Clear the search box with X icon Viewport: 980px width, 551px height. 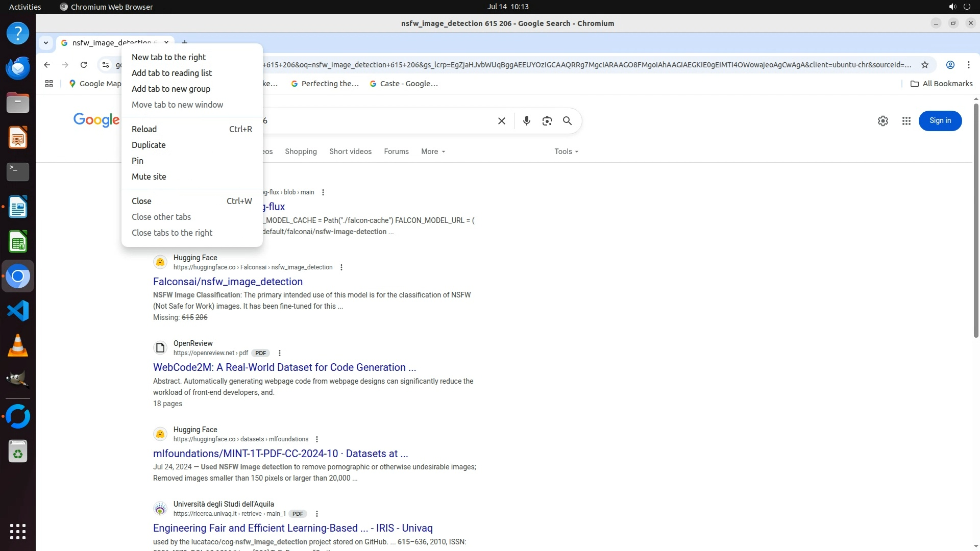click(501, 121)
